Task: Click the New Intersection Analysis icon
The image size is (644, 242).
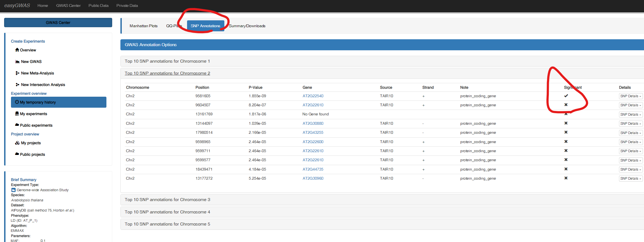Action: click(x=17, y=85)
